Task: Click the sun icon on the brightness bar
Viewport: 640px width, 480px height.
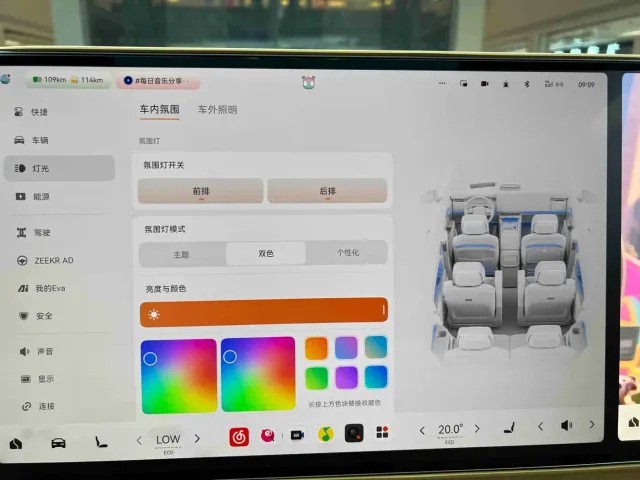Action: [x=154, y=315]
